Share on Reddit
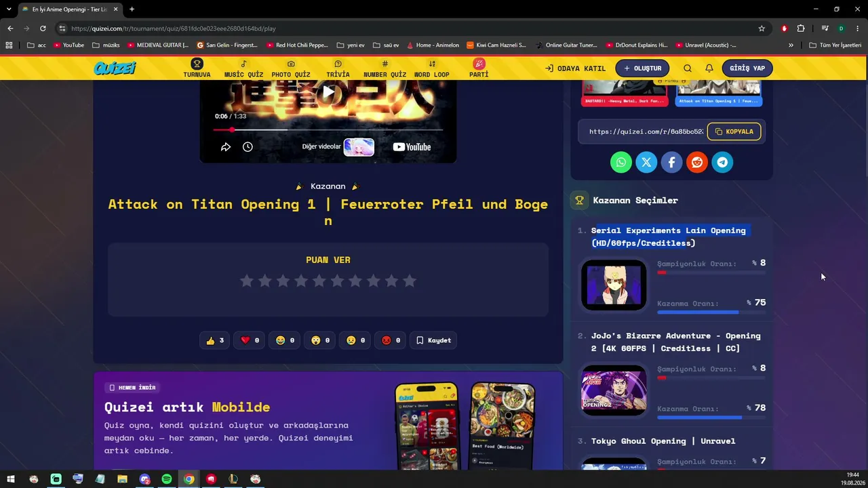868x488 pixels. (697, 162)
